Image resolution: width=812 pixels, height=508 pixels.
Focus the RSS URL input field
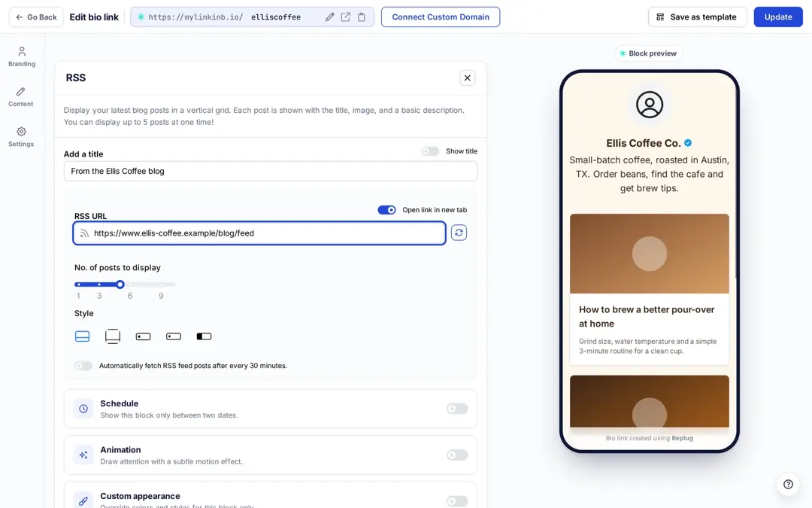[259, 233]
